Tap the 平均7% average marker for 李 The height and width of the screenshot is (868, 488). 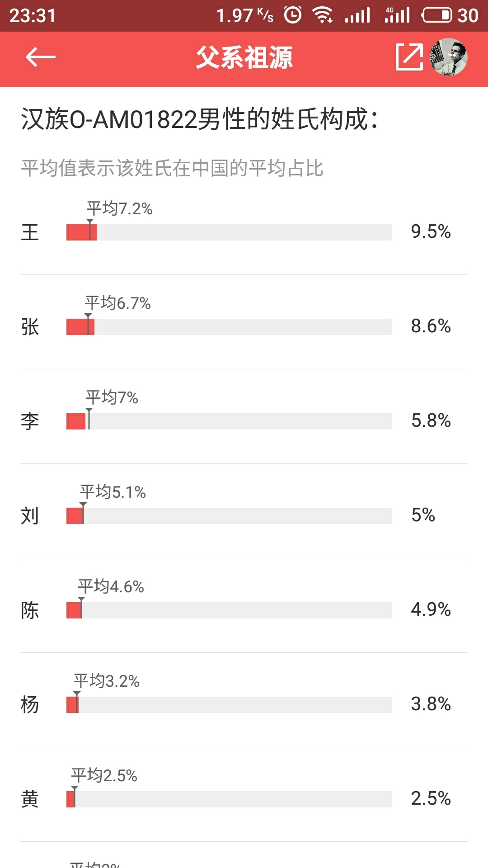[x=112, y=397]
